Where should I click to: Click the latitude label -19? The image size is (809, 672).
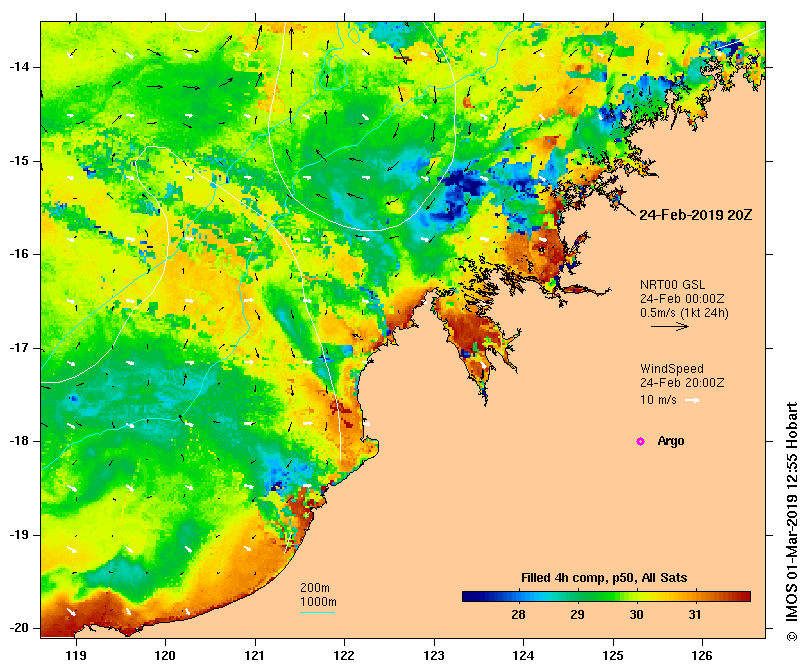point(19,535)
